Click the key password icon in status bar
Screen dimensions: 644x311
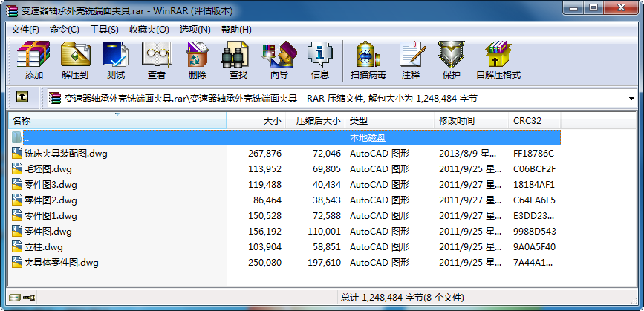click(x=29, y=298)
